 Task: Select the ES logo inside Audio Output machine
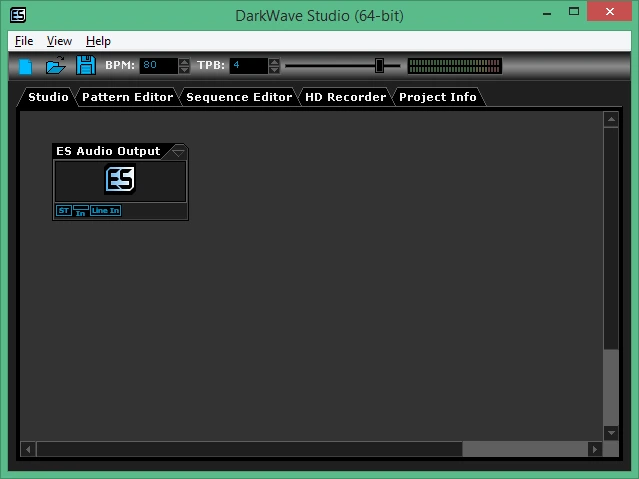(x=120, y=179)
